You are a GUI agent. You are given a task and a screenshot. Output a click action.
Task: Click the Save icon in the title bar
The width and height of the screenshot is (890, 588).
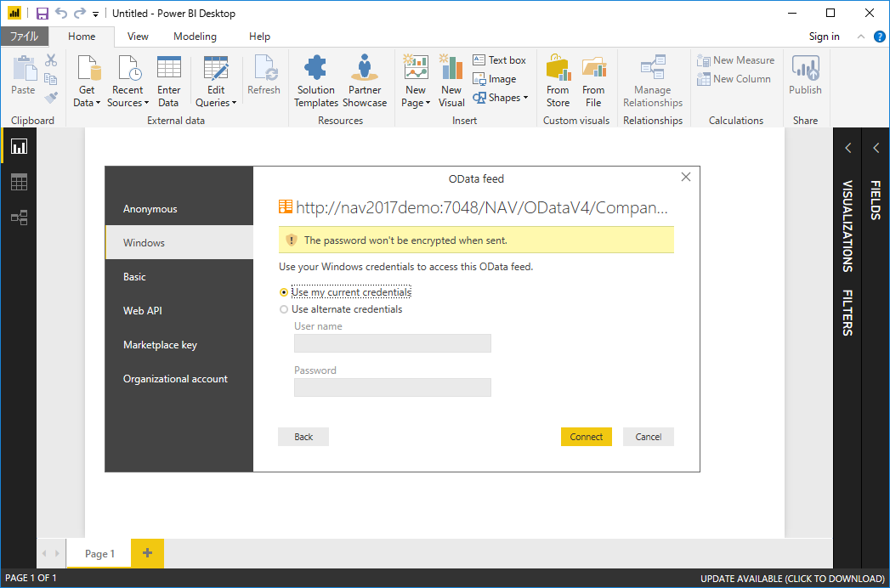42,13
